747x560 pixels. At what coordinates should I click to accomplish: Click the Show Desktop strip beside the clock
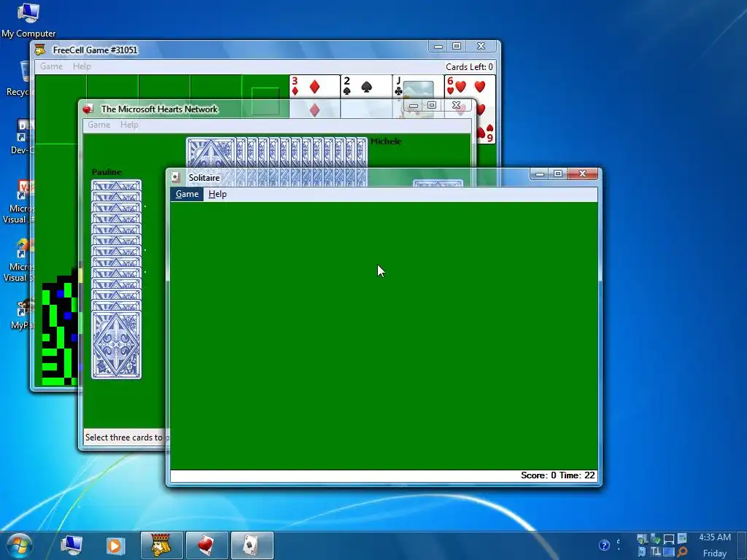(x=743, y=545)
